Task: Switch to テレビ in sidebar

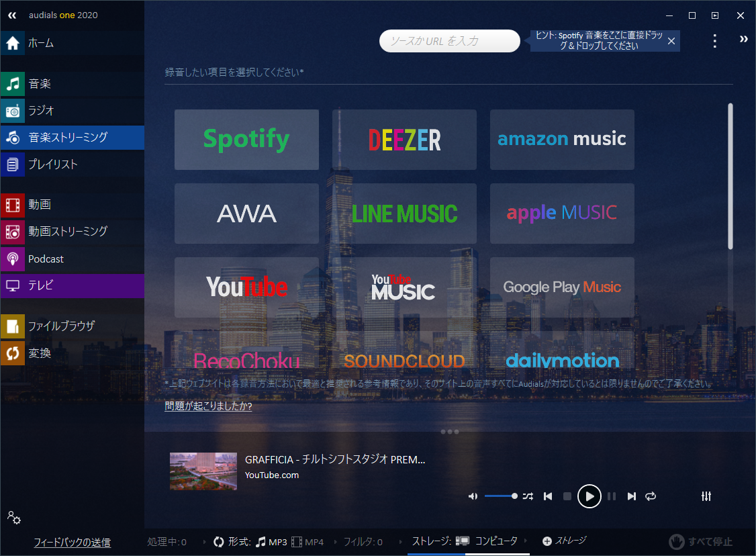Action: click(x=73, y=285)
